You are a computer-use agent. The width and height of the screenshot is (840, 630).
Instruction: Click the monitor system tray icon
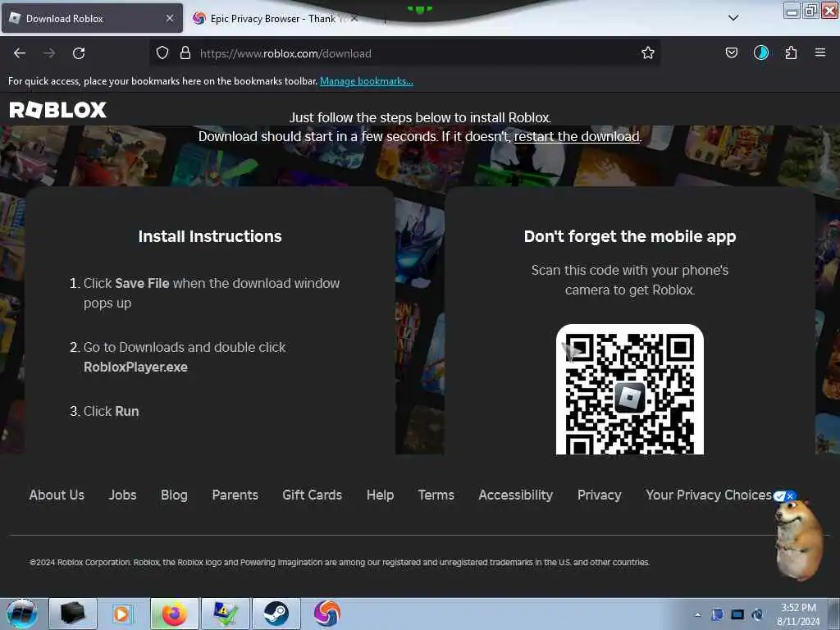tap(737, 614)
